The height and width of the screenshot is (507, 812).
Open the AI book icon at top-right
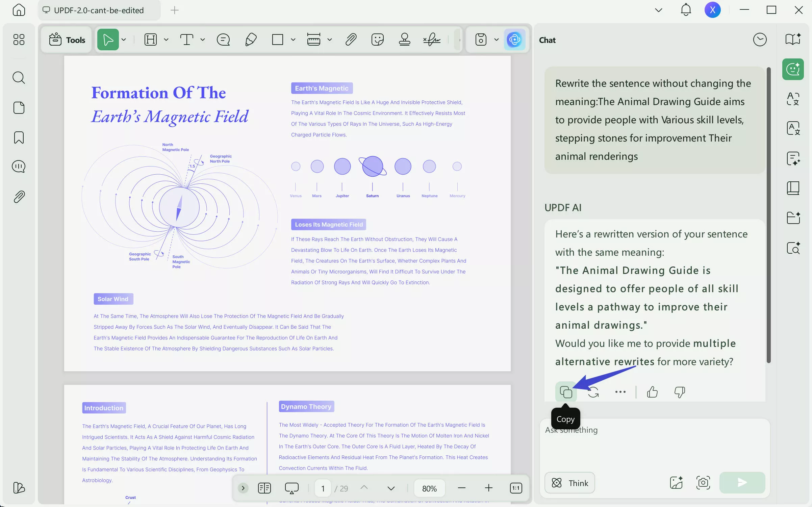793,40
